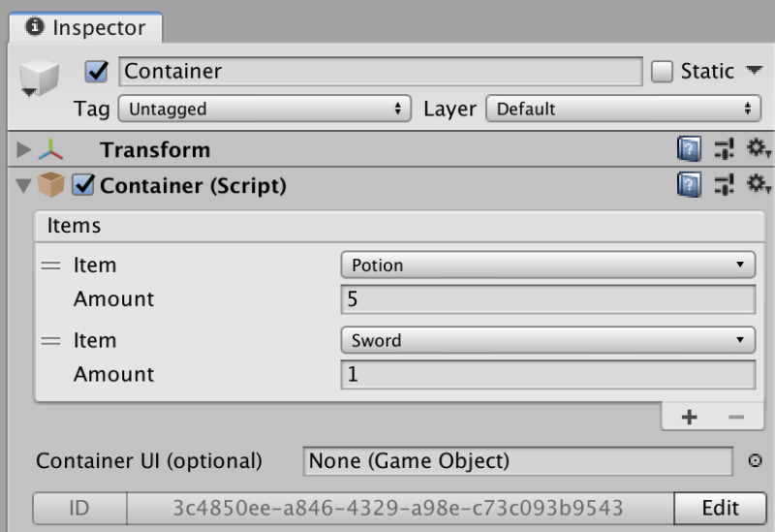
Task: Disable the Container (Script) component checkbox
Action: pos(83,185)
